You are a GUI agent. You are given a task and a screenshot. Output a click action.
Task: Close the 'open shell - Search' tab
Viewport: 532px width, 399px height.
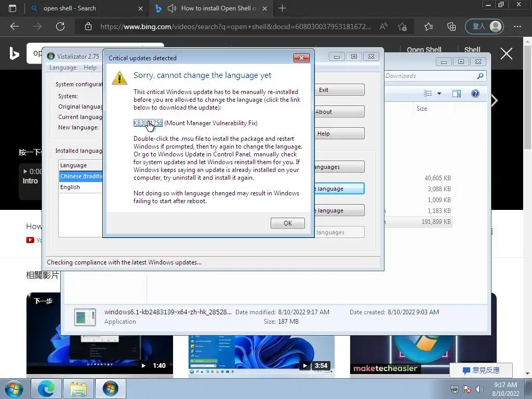click(x=140, y=8)
